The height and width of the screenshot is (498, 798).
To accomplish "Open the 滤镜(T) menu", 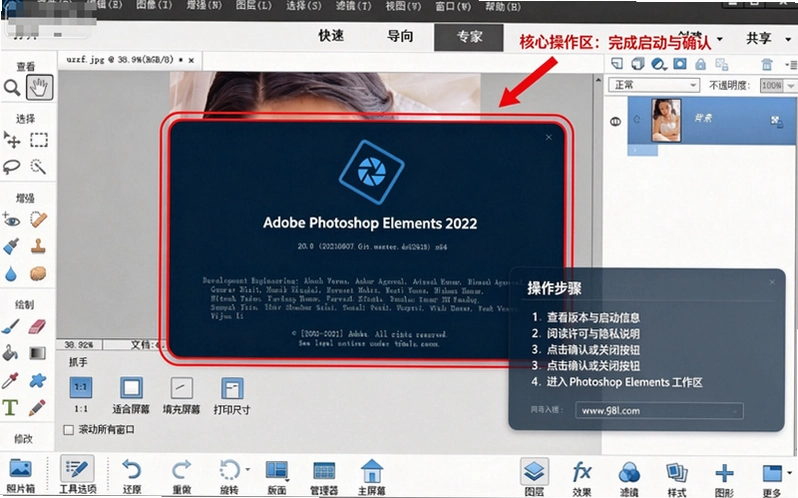I will tap(354, 6).
